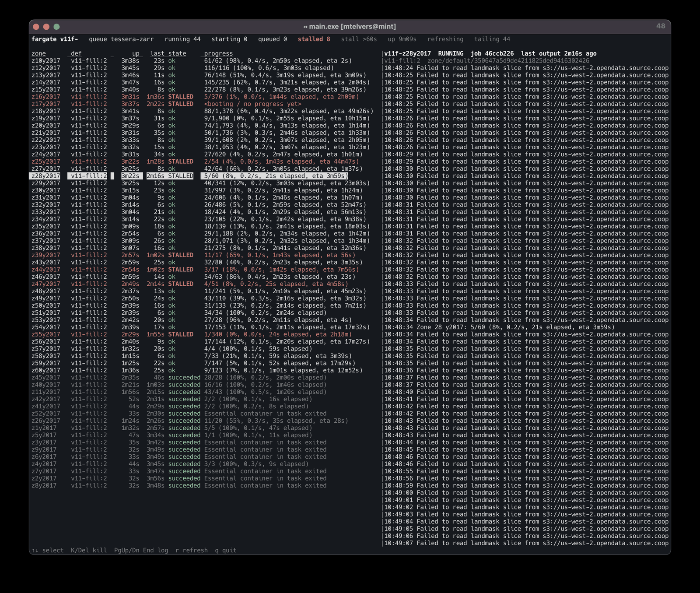Click the 'progress' column header
The height and width of the screenshot is (593, 700).
218,53
